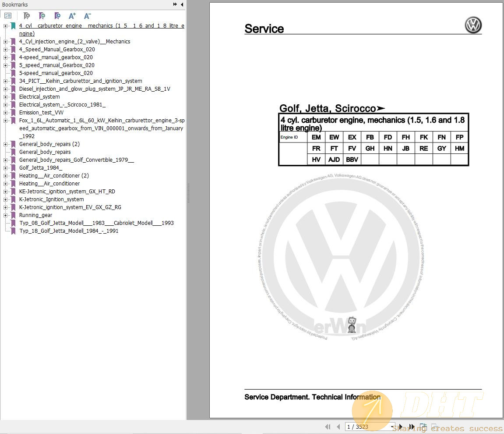Select the 5-speed_manual_gearbox_020 bookmark
Viewport: 504px width, 434px height.
pyautogui.click(x=56, y=73)
